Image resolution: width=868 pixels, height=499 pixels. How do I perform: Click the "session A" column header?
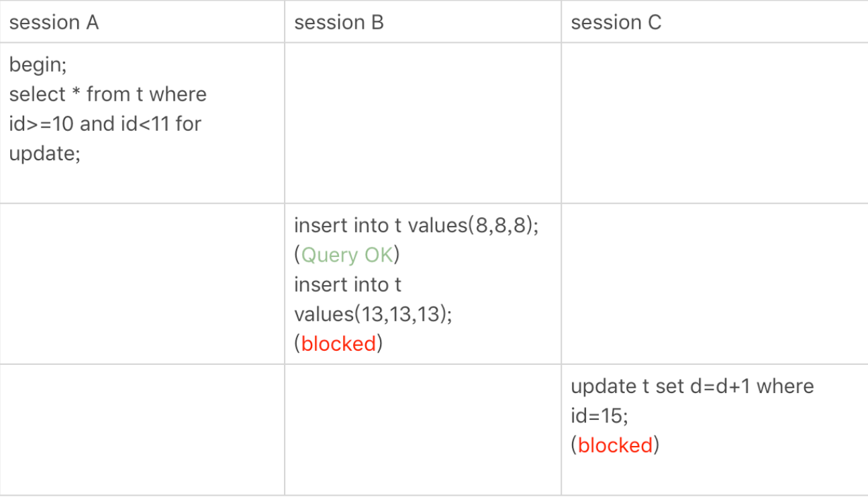(54, 23)
